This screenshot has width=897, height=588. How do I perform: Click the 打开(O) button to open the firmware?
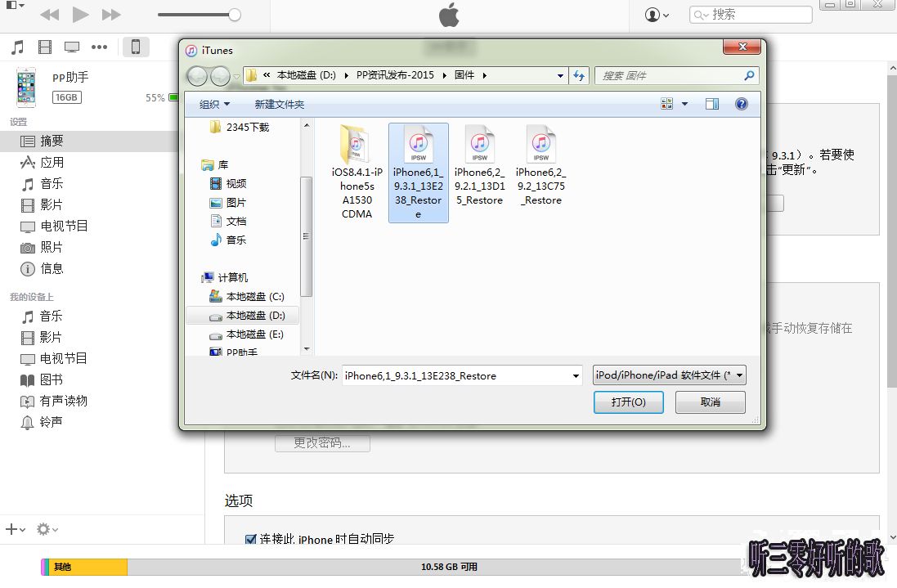[x=628, y=402]
